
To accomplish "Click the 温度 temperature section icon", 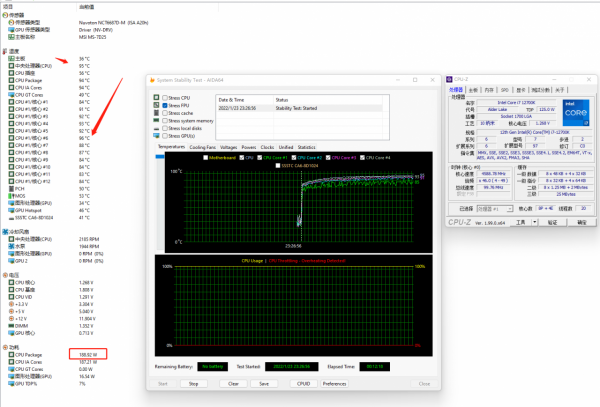I will click(6, 50).
